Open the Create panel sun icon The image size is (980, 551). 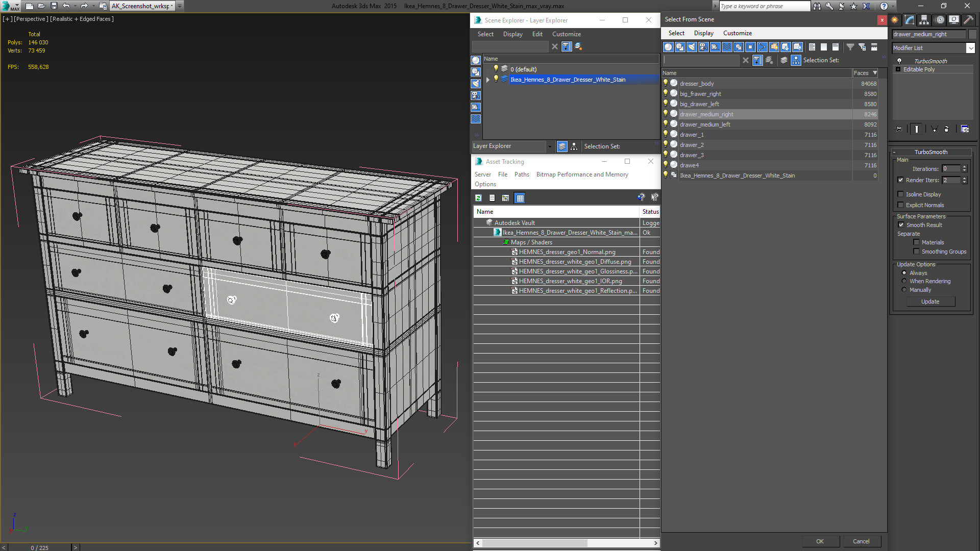[895, 20]
